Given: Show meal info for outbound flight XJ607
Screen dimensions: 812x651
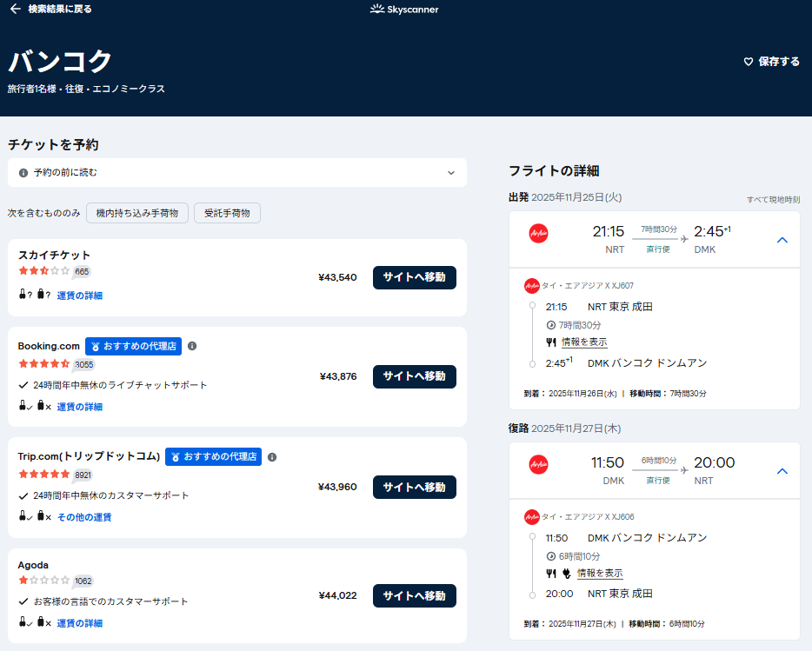Looking at the screenshot, I should click(x=583, y=342).
